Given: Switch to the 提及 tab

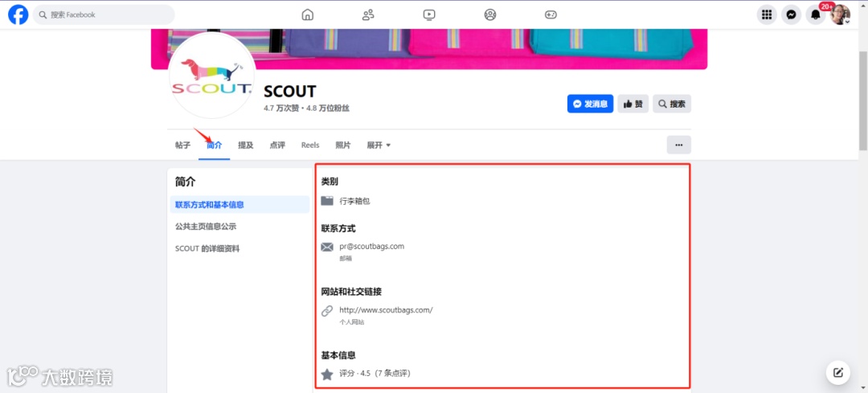Looking at the screenshot, I should click(x=245, y=145).
